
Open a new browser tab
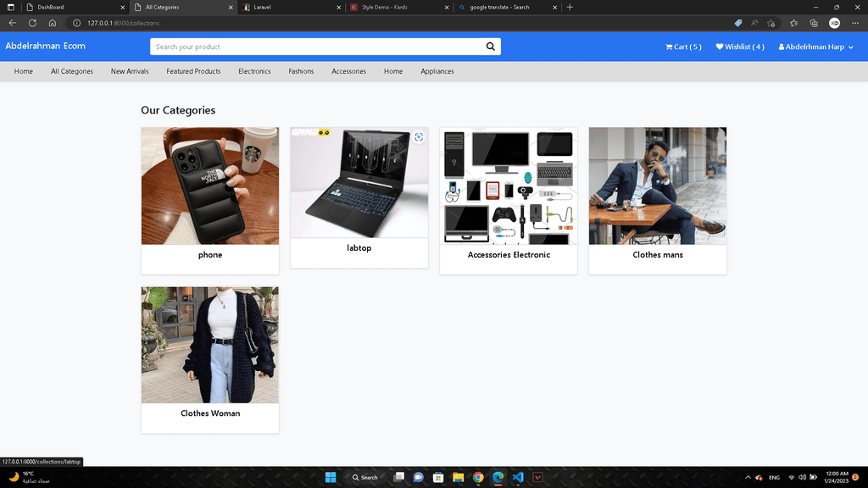[x=570, y=7]
